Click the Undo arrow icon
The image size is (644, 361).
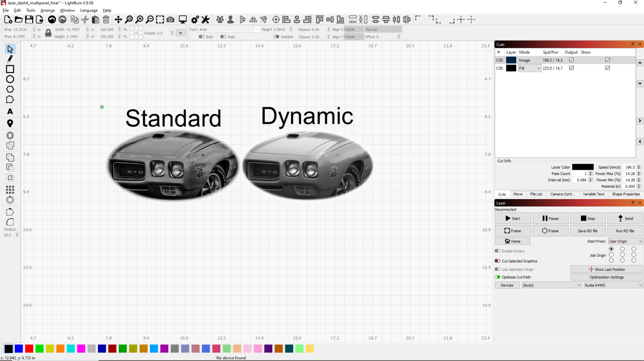(x=52, y=19)
